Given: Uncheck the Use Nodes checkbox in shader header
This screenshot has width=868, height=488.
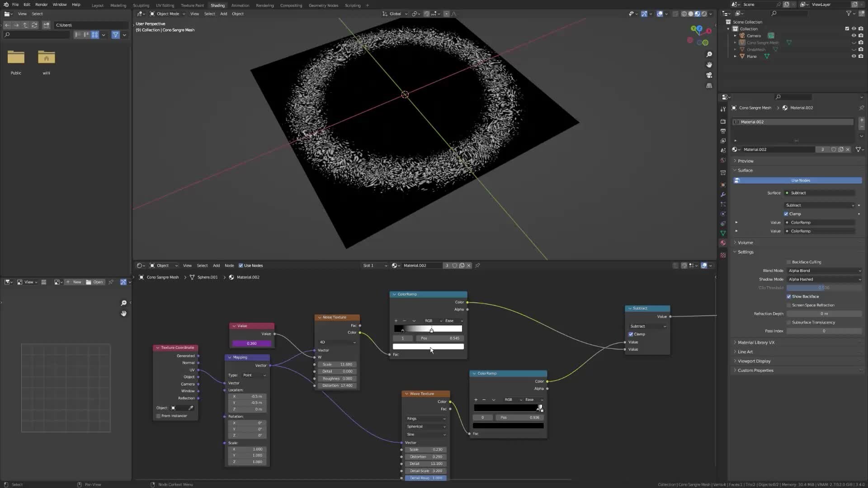Looking at the screenshot, I should coord(241,266).
